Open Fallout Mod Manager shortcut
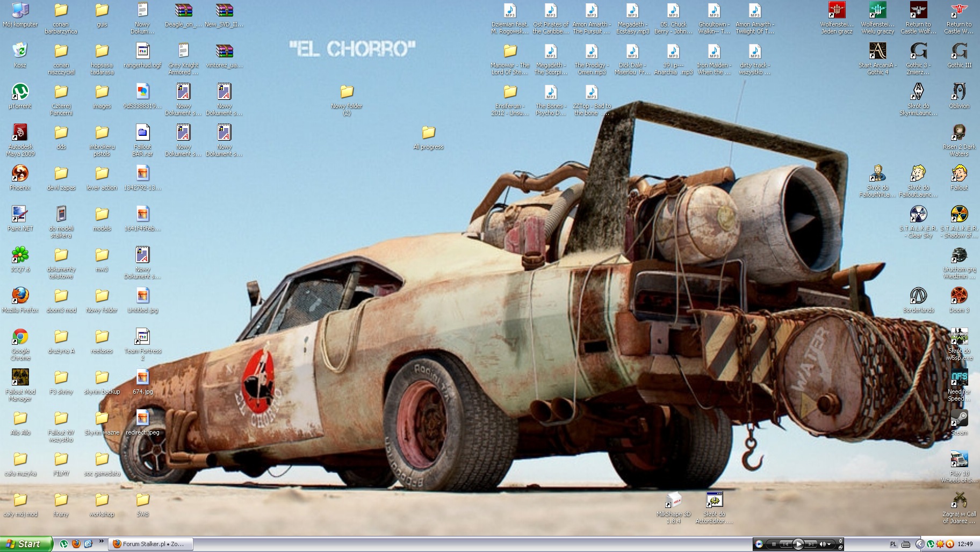The height and width of the screenshot is (552, 980). point(20,385)
